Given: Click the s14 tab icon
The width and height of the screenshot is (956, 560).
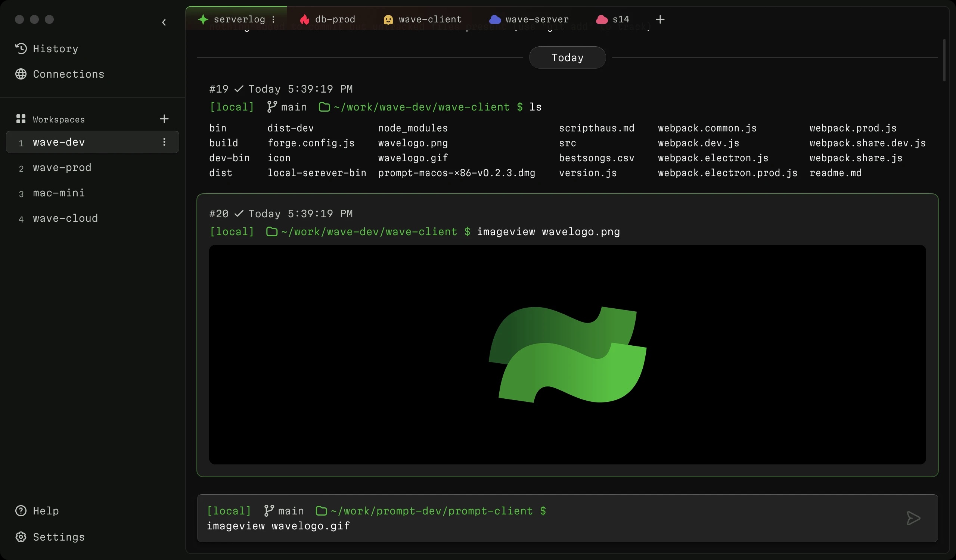Looking at the screenshot, I should [600, 18].
